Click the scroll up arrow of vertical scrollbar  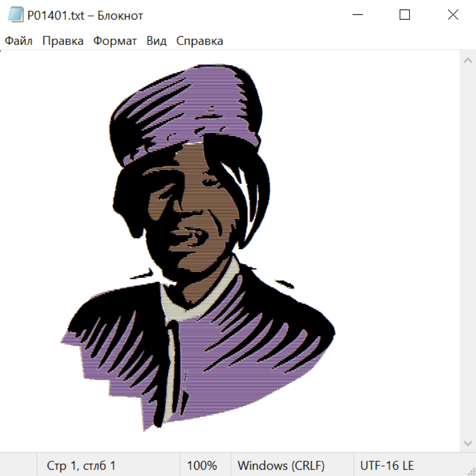click(x=468, y=61)
